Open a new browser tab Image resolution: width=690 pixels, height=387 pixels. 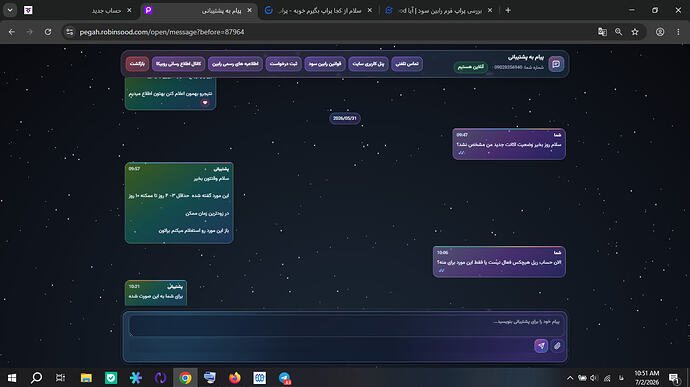click(508, 10)
